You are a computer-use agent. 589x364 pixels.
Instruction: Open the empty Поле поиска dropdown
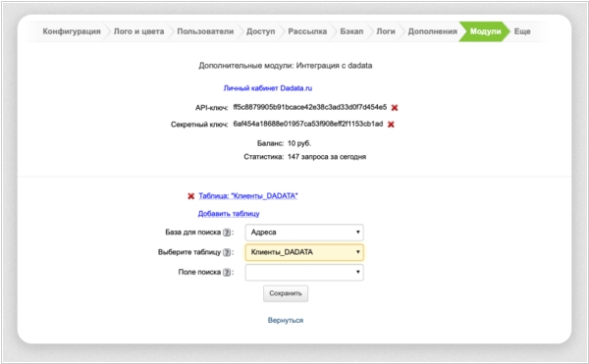pyautogui.click(x=304, y=272)
